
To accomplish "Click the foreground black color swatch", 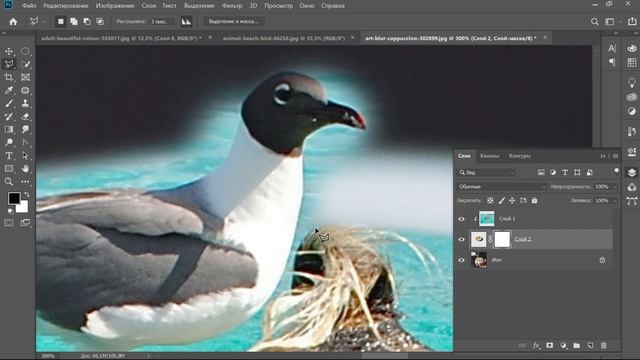I will (13, 198).
